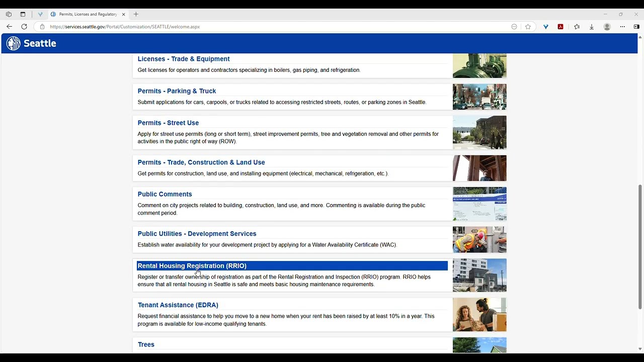Open Permits - Trade, Construction & Land Use

click(x=201, y=162)
